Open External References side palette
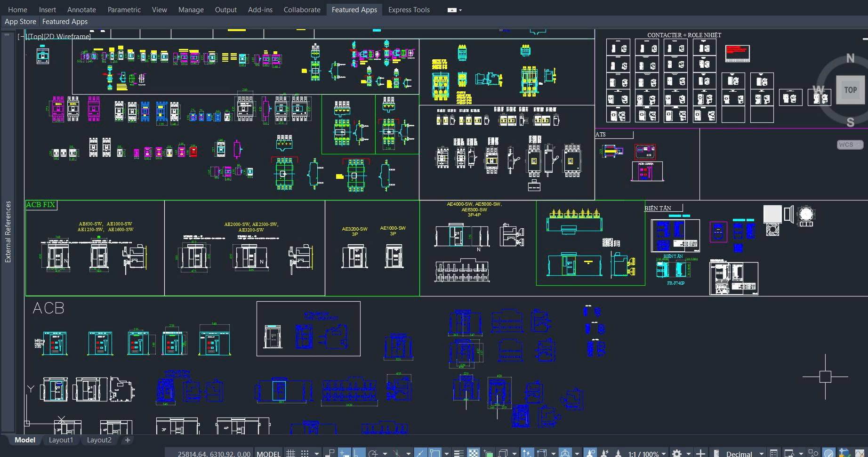This screenshot has height=457, width=868. click(8, 232)
